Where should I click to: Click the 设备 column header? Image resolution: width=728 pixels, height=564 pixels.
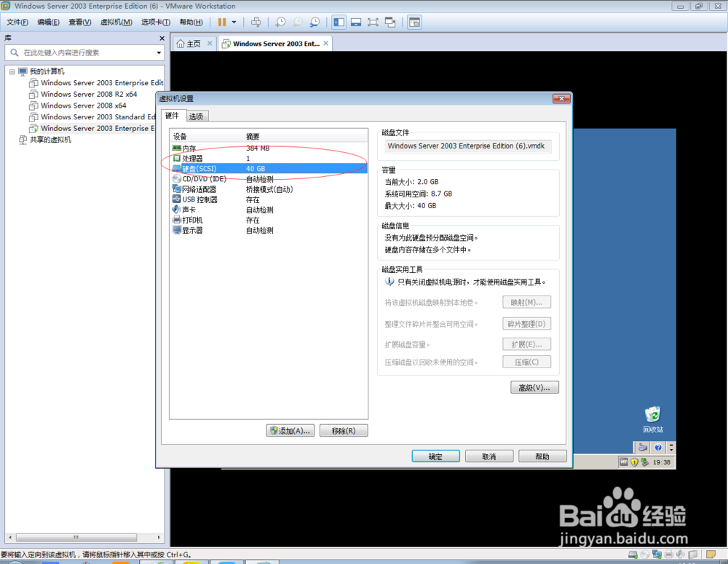(207, 136)
